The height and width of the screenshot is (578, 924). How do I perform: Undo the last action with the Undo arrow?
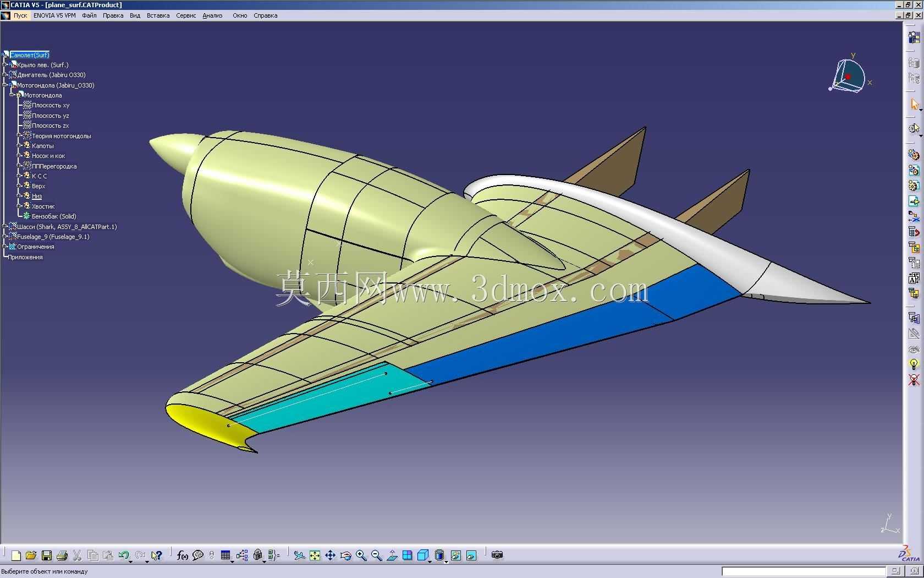[x=124, y=555]
